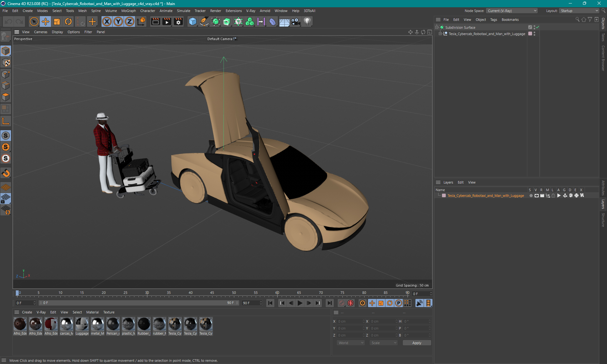The width and height of the screenshot is (607, 364).
Task: Click the Floor environment icon
Action: pos(284,21)
